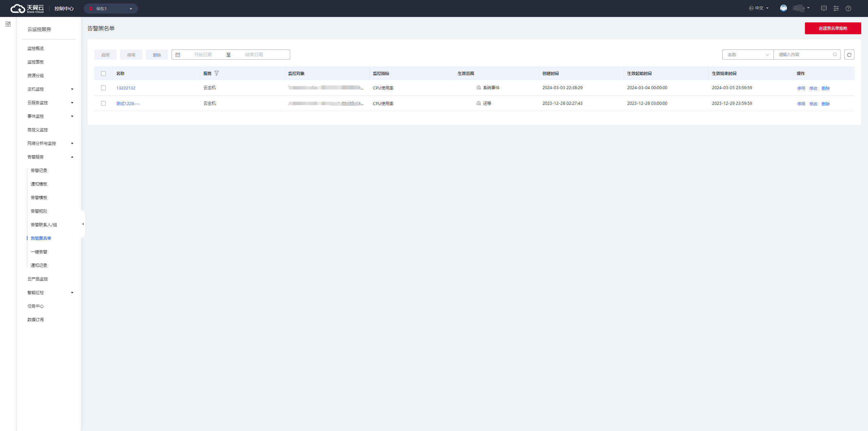Collapse the sidebar with the arrow handle
This screenshot has height=431, width=868.
(x=83, y=224)
